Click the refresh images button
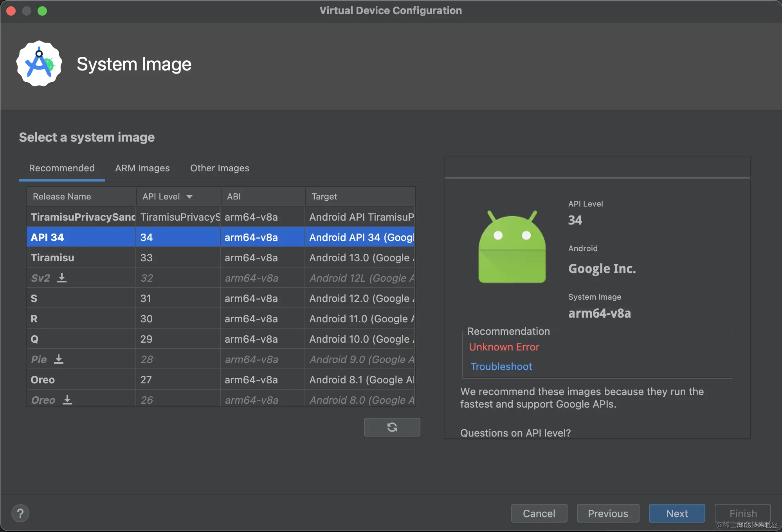The height and width of the screenshot is (532, 782). point(392,427)
